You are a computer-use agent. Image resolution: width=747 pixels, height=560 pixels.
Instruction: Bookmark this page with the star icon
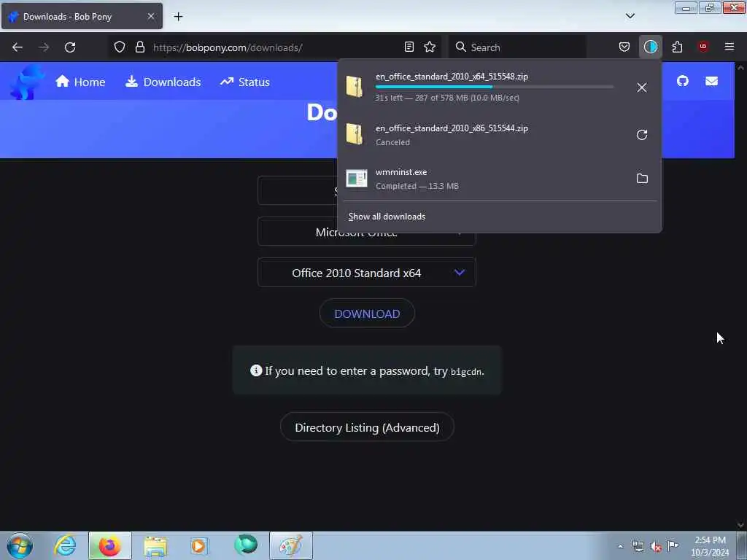click(x=430, y=47)
